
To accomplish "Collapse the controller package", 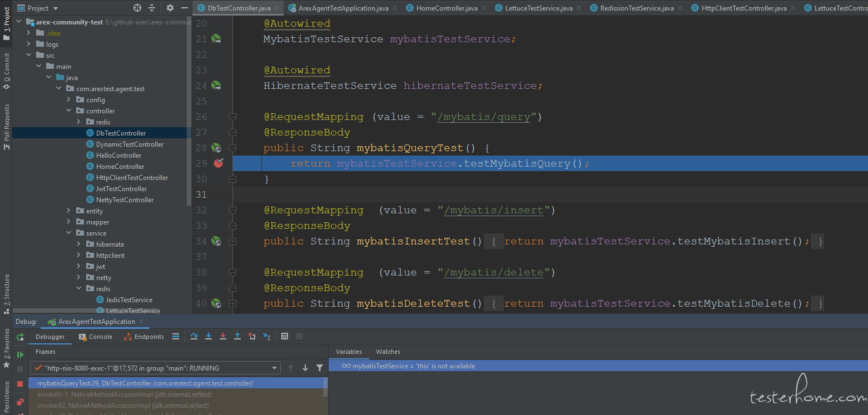I will point(68,111).
